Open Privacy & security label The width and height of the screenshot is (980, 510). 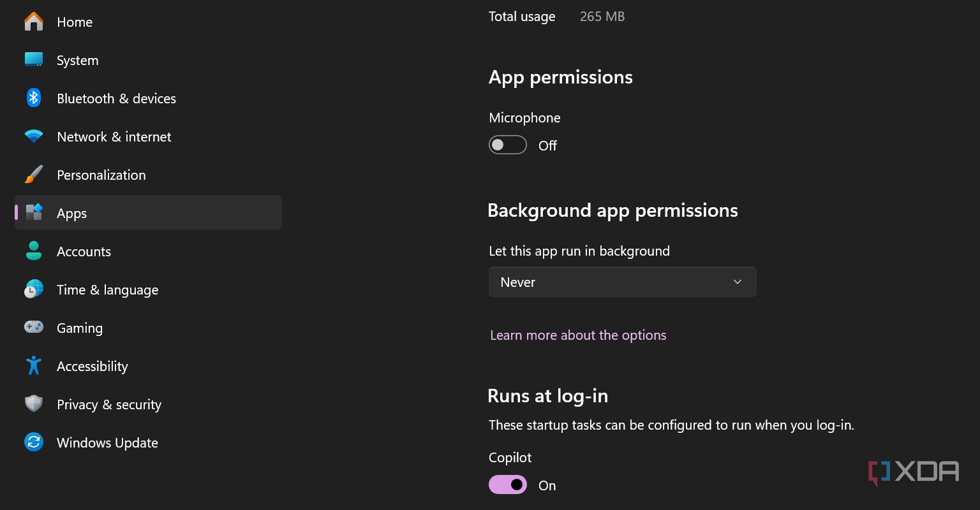pos(109,405)
